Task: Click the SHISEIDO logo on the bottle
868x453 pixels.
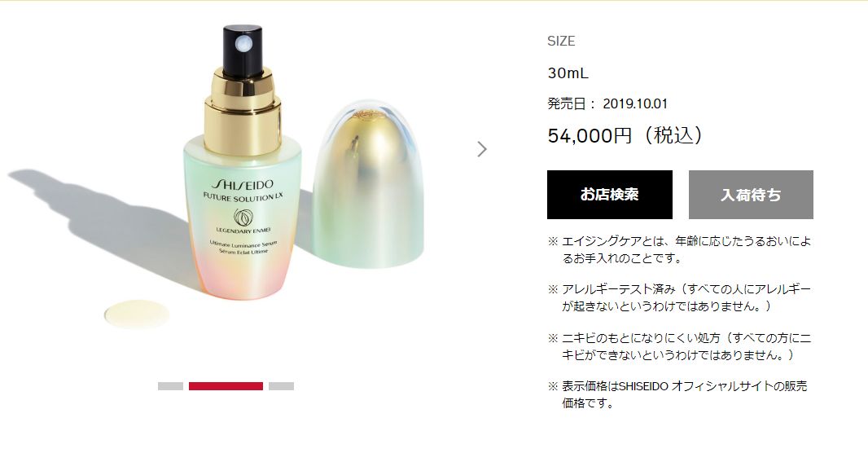Action: tap(243, 184)
